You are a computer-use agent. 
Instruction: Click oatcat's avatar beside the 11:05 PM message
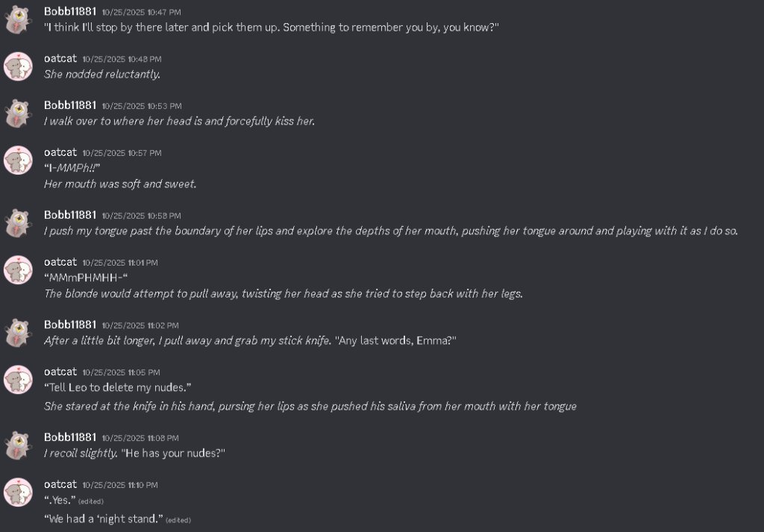click(18, 380)
